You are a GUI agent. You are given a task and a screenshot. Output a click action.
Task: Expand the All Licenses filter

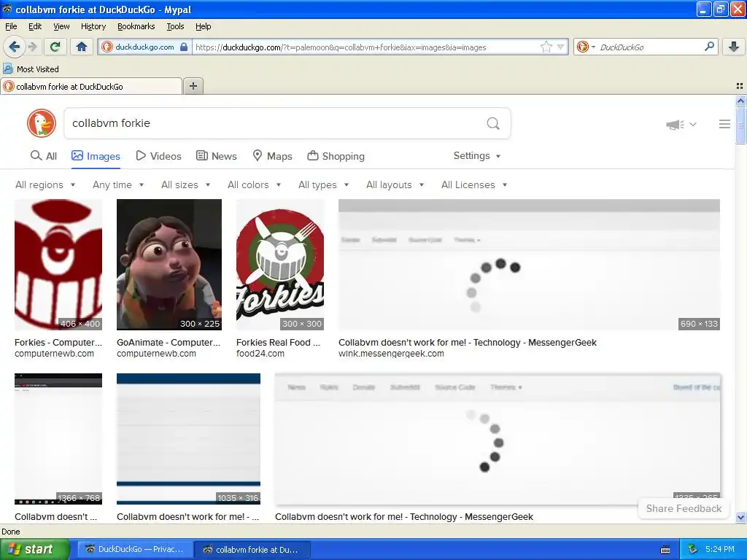click(x=474, y=184)
